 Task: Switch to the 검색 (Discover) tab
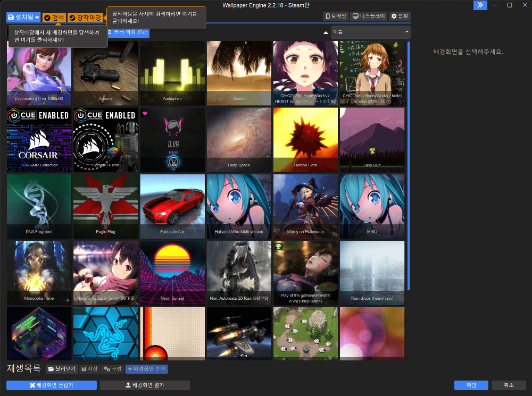54,18
